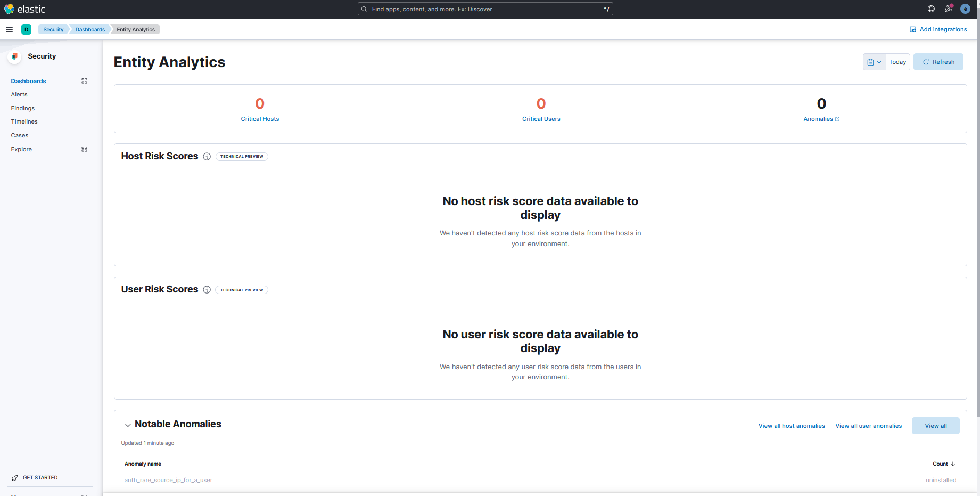This screenshot has height=496, width=980.
Task: Open the green D space selector
Action: pos(26,29)
